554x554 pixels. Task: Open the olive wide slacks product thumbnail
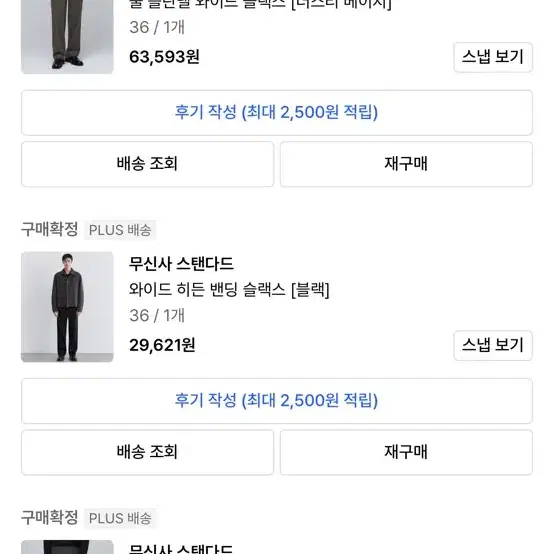67,37
